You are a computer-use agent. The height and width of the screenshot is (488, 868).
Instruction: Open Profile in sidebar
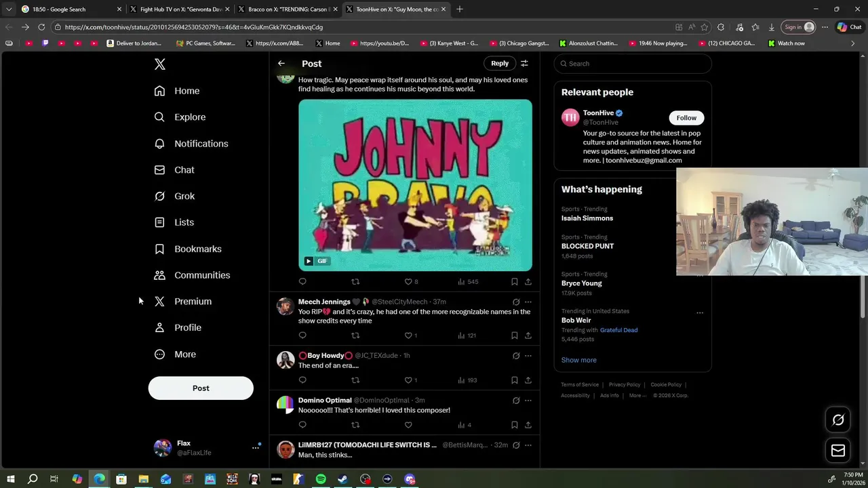click(177, 327)
